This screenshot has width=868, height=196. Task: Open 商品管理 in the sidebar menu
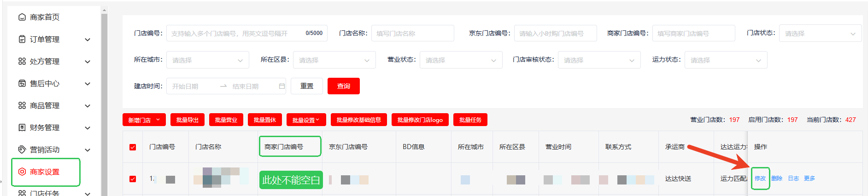[x=45, y=105]
